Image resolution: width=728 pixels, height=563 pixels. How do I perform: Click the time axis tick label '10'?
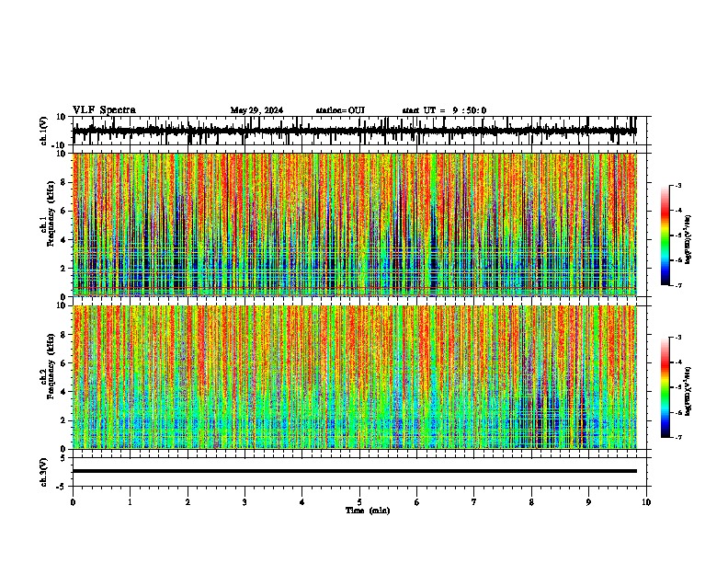646,502
